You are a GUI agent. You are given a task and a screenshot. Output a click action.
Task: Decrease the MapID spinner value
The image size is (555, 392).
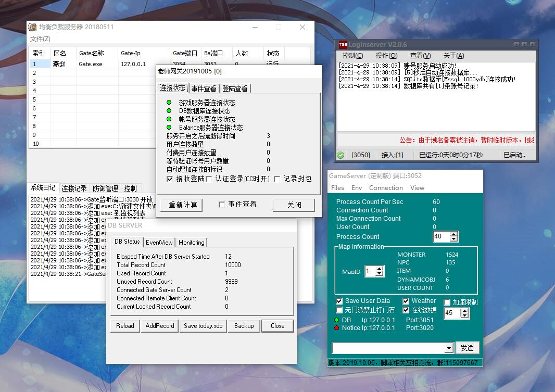[x=379, y=274]
